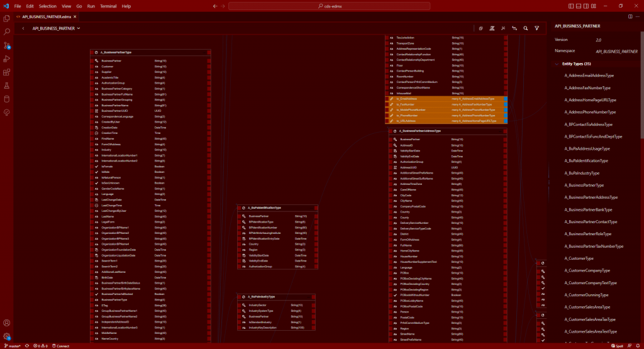
Task: Open the Terminal menu
Action: tap(108, 6)
